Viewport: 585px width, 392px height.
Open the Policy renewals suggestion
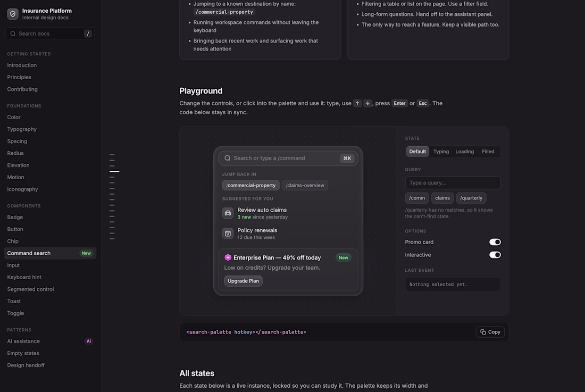[288, 233]
